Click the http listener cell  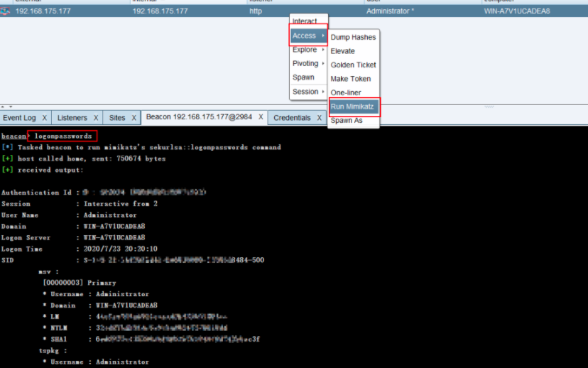pos(256,11)
